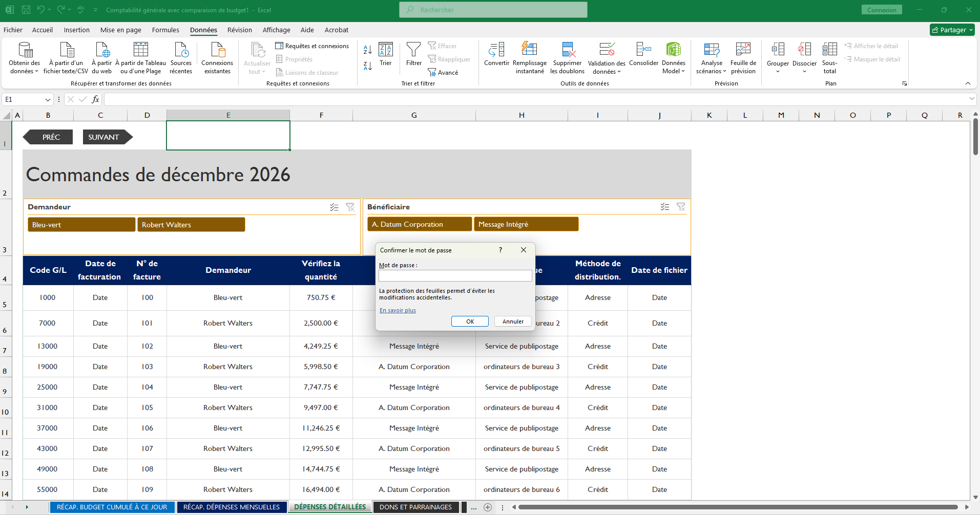
Task: Click OK in the password dialog
Action: tap(469, 321)
